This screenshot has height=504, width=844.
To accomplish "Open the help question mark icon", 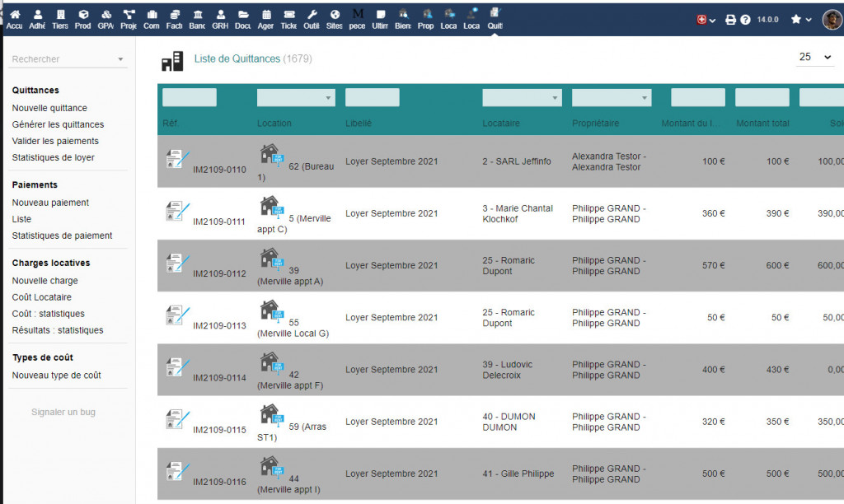I will (x=746, y=20).
